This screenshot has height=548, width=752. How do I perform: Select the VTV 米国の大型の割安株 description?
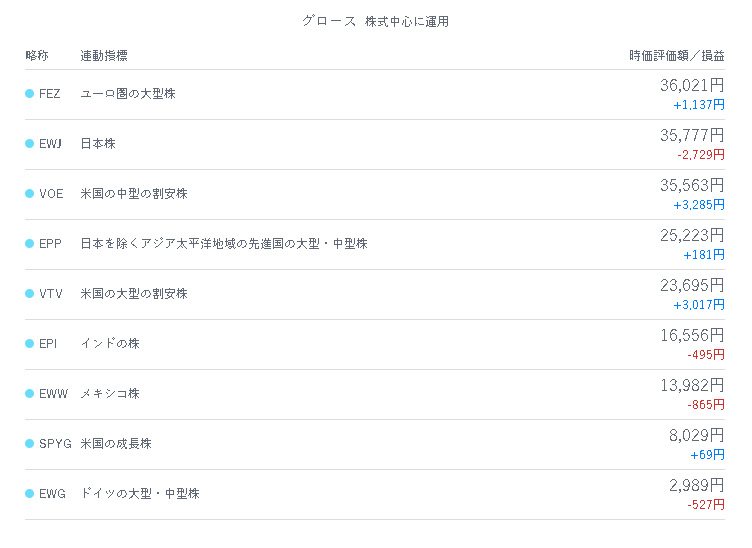[134, 293]
